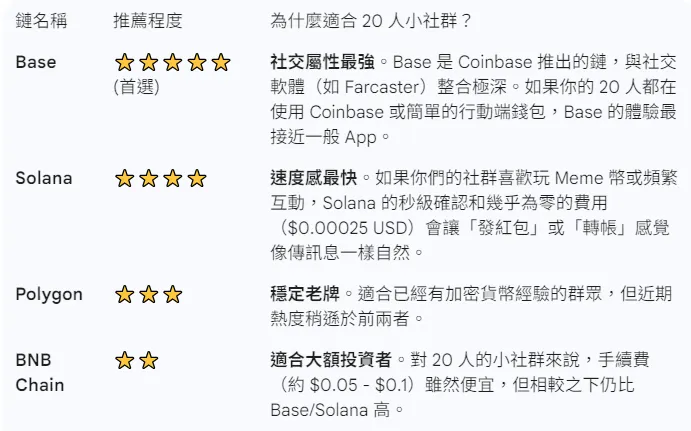This screenshot has height=431, width=691.
Task: Click the second star in the Solana row
Action: (149, 179)
